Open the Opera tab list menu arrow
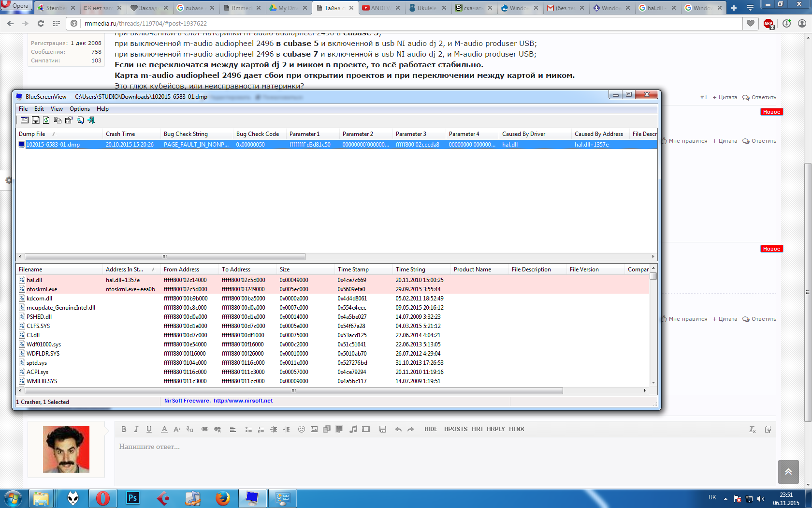Image resolution: width=812 pixels, height=508 pixels. click(x=750, y=8)
